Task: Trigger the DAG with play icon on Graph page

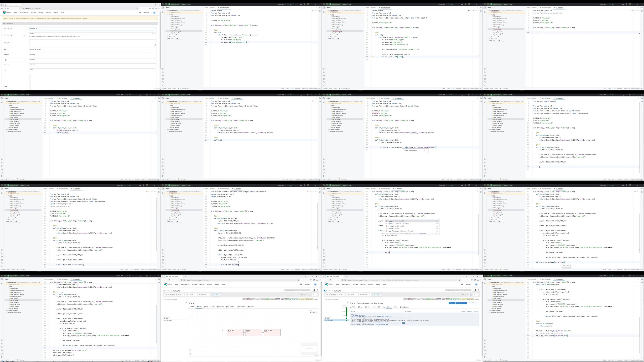Action: (x=312, y=290)
